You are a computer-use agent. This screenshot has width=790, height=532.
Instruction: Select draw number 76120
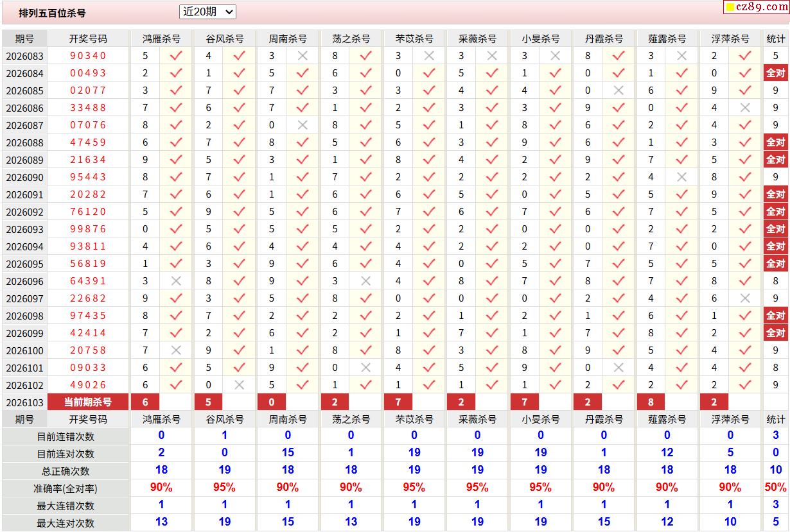click(x=89, y=212)
